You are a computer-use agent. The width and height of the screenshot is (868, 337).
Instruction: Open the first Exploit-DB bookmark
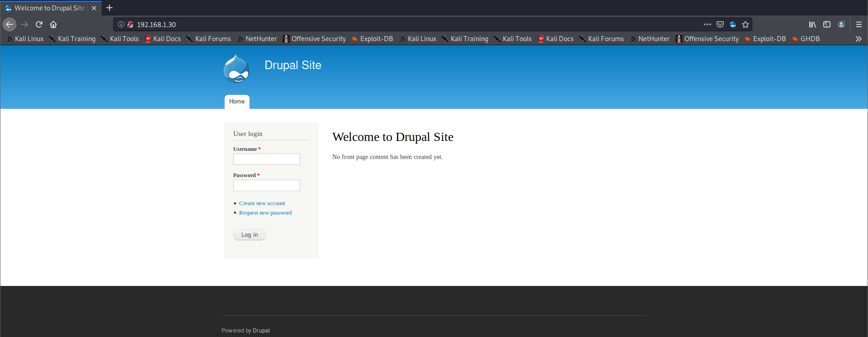tap(373, 39)
